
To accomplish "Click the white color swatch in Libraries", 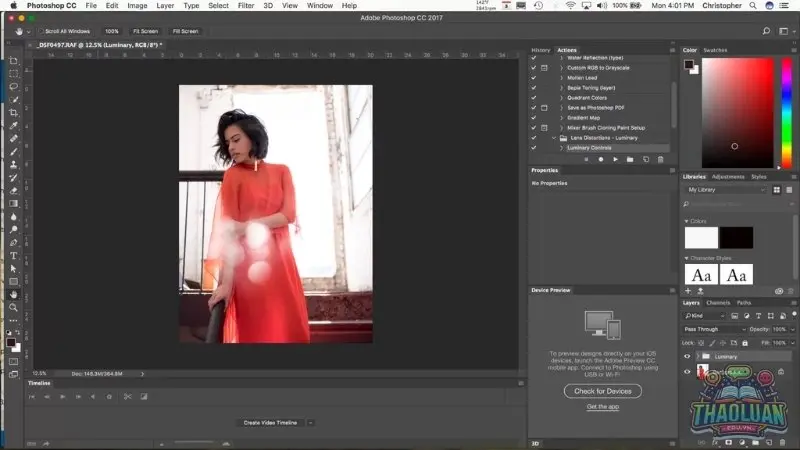I will (701, 238).
